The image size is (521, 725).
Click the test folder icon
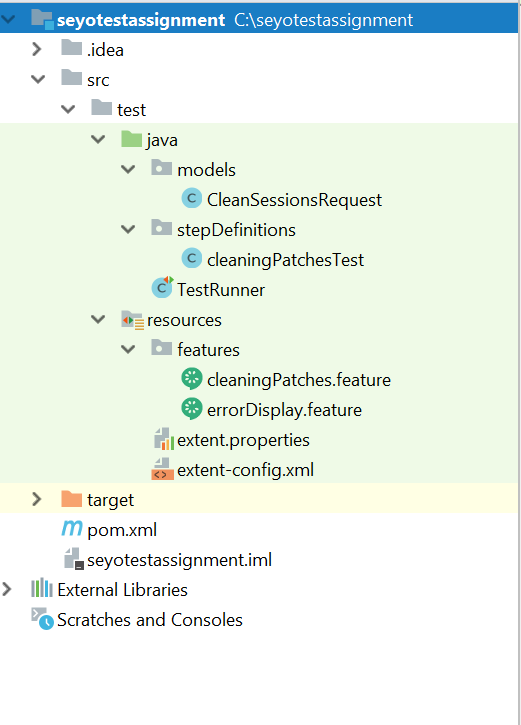(x=102, y=107)
